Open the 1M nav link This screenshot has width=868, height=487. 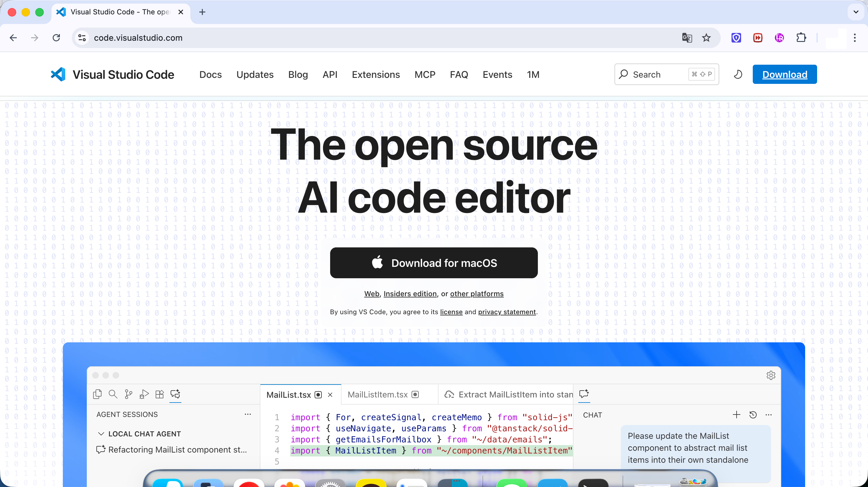tap(533, 75)
